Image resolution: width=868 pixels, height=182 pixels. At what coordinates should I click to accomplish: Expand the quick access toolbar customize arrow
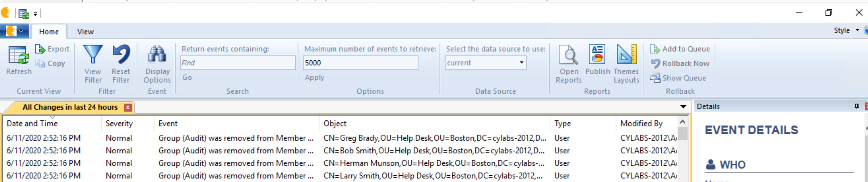tap(35, 14)
